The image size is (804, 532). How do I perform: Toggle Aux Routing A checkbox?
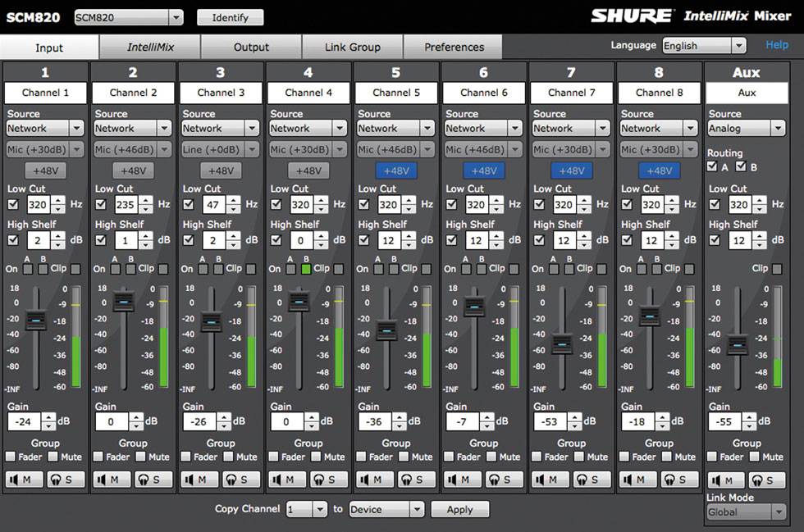tap(713, 167)
